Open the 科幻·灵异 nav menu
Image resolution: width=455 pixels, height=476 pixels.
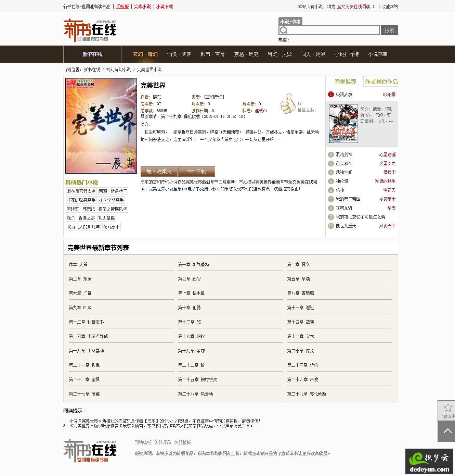coord(279,54)
